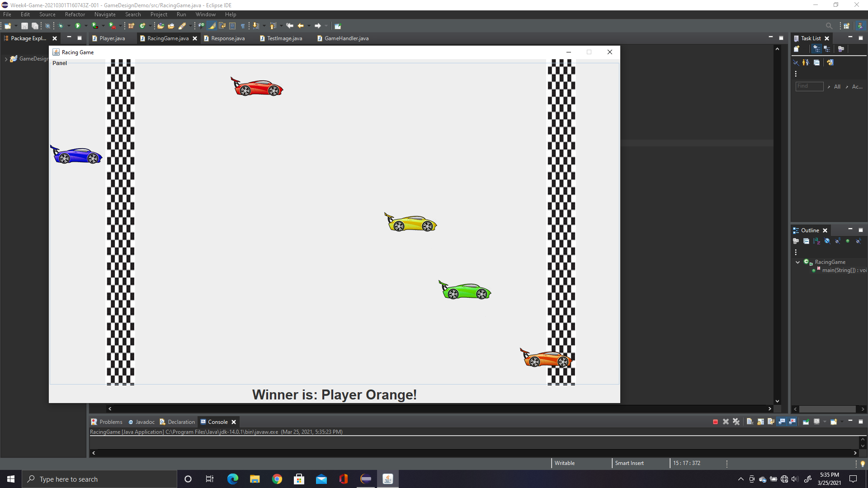This screenshot has height=488, width=868.
Task: Select the Run tool in Eclipse toolbar
Action: coord(77,26)
